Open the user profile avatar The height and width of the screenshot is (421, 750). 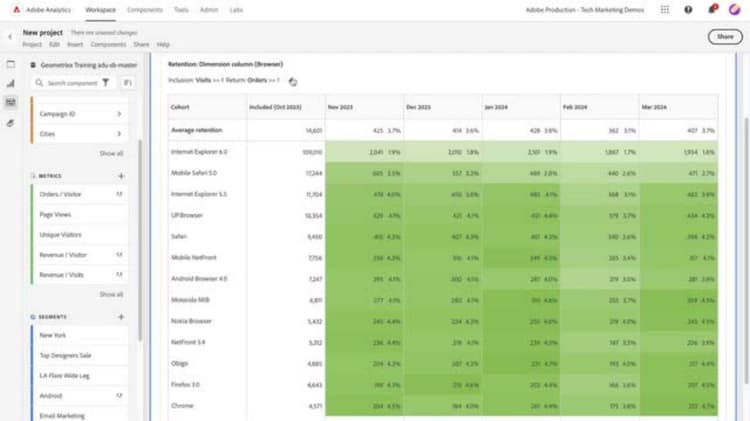[735, 10]
